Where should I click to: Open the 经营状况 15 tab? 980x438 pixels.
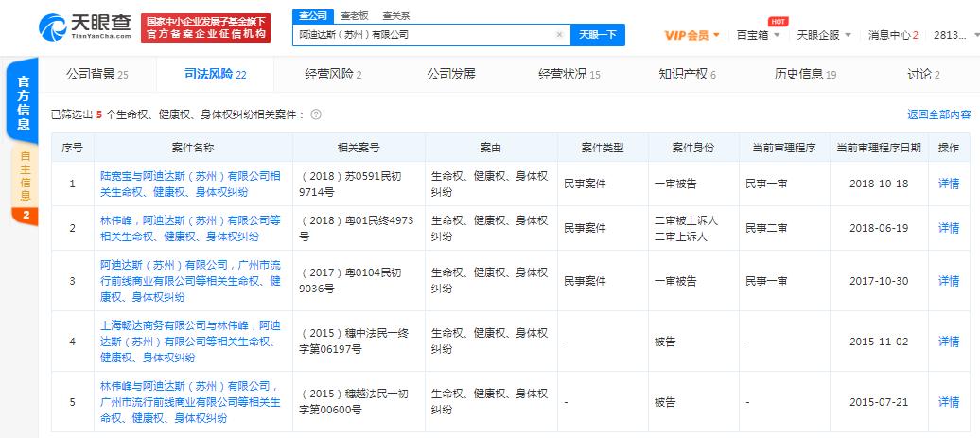point(569,75)
